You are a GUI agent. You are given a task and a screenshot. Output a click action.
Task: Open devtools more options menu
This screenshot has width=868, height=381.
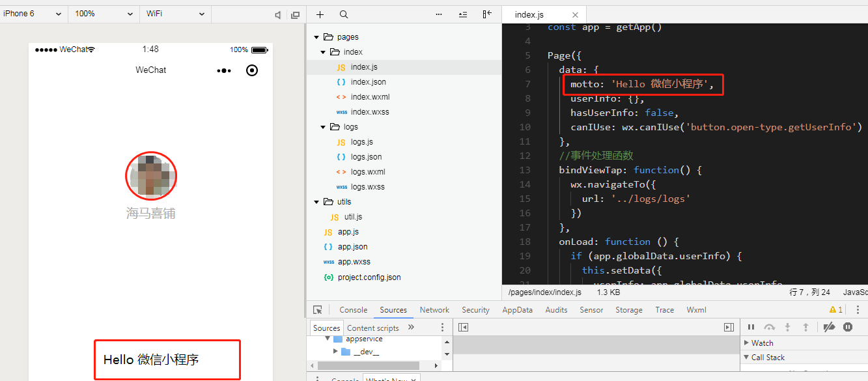click(858, 310)
